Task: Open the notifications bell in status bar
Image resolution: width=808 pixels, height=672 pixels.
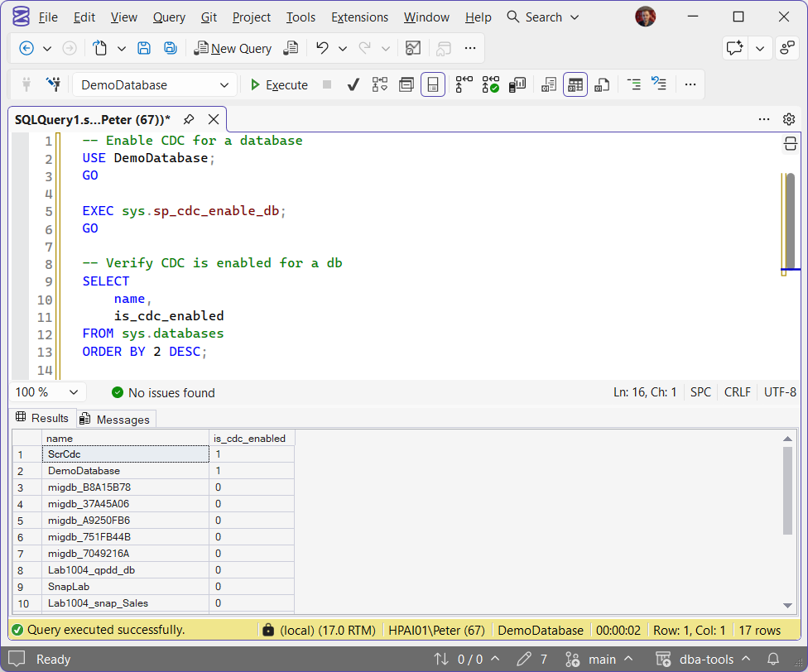Action: (x=773, y=659)
